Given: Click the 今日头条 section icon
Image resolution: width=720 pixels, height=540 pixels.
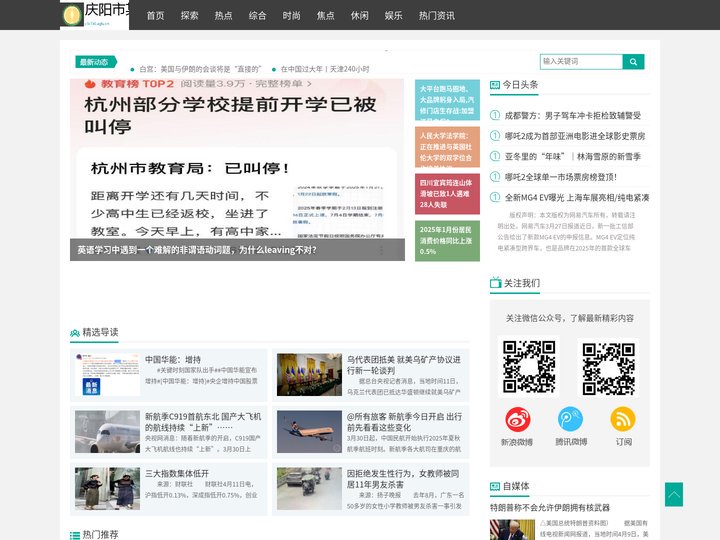Looking at the screenshot, I should tap(495, 84).
